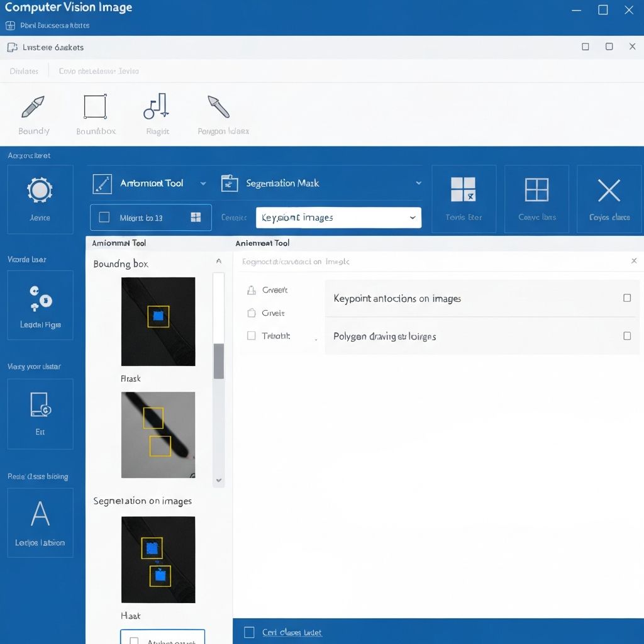Select the polygon pen tool icon
This screenshot has width=644, height=644.
(218, 107)
